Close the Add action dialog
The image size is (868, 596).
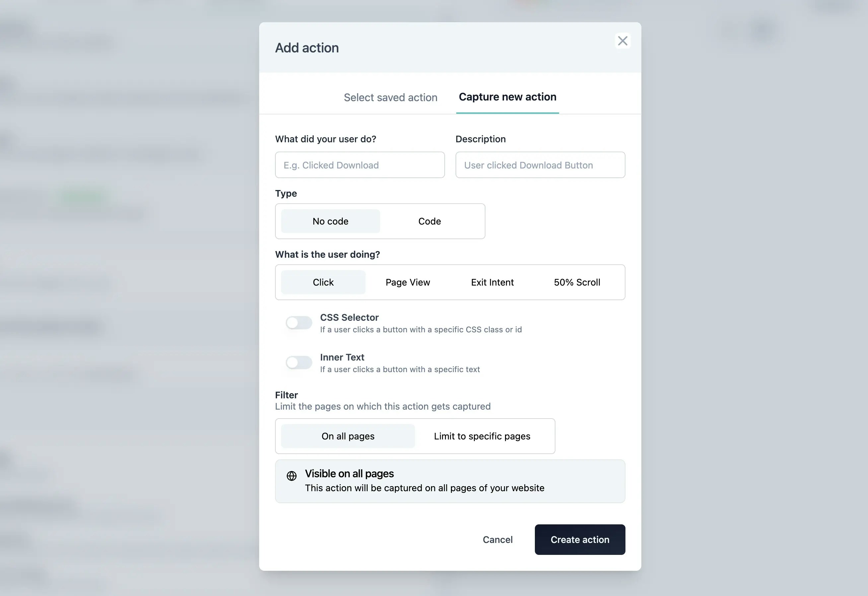pyautogui.click(x=622, y=41)
